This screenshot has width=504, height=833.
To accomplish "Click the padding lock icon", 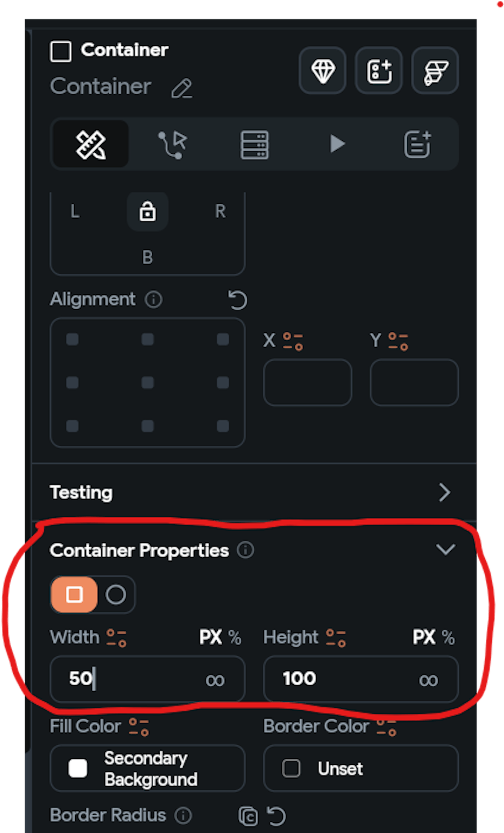I will tap(147, 212).
